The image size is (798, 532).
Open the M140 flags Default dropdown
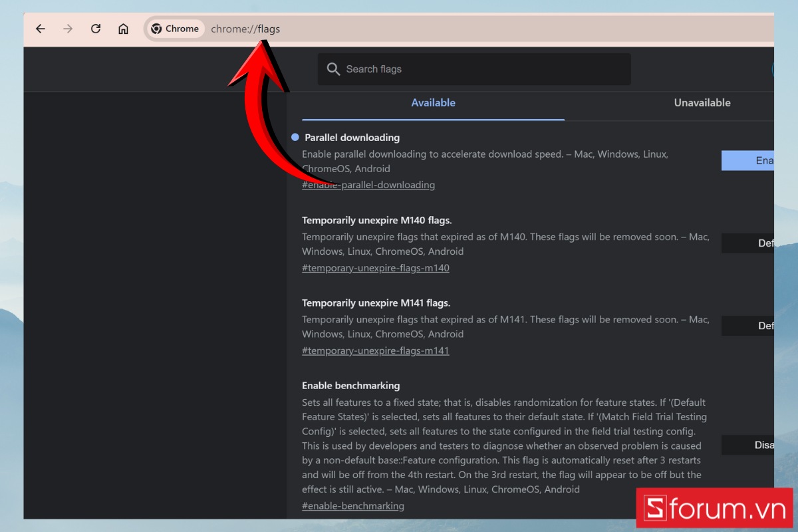click(747, 243)
